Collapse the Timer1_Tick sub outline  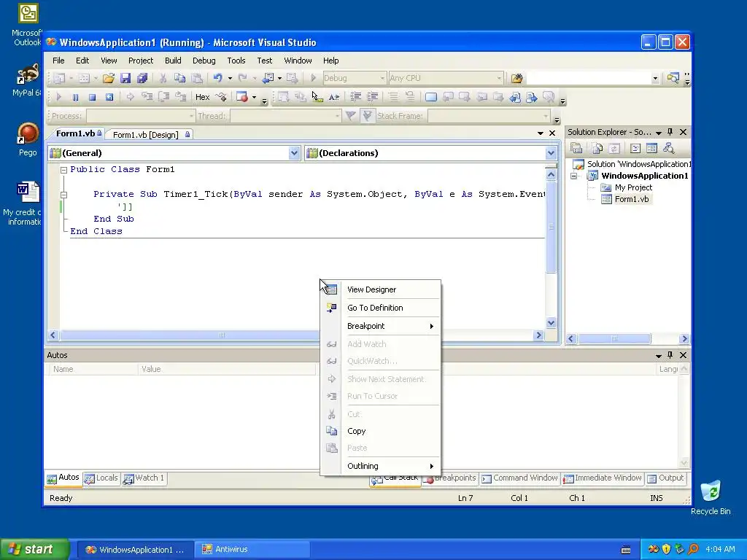point(63,194)
